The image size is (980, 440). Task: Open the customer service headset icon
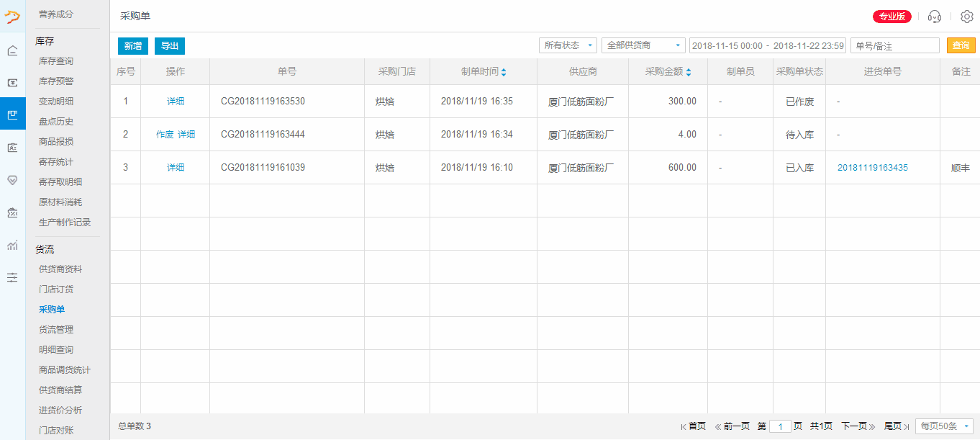pyautogui.click(x=935, y=17)
